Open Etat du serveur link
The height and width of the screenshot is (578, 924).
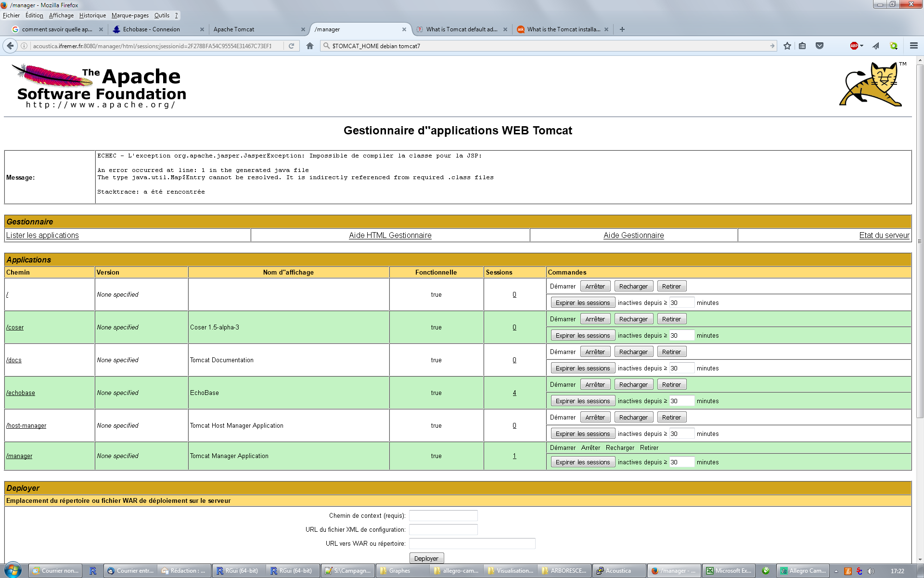click(885, 235)
